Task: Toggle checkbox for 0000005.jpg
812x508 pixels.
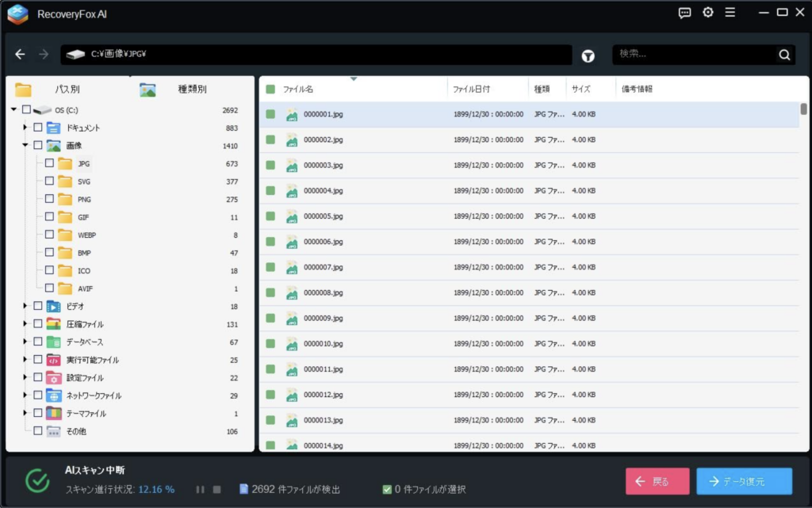Action: (x=270, y=216)
